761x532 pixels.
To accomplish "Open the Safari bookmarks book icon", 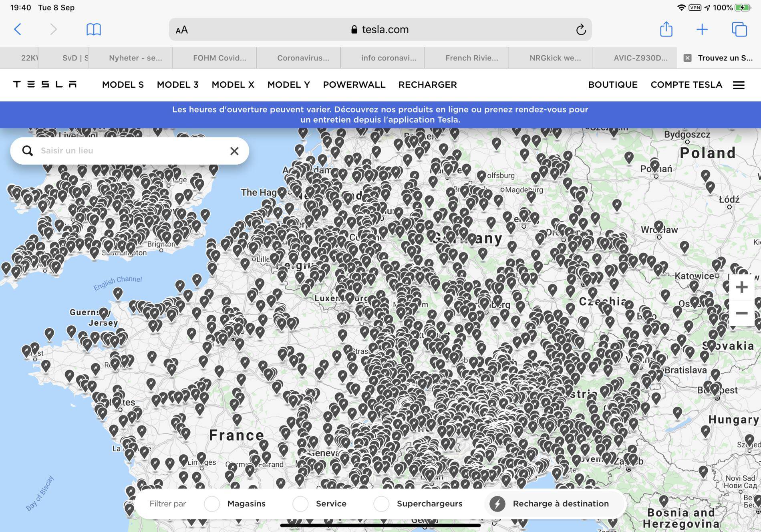I will click(x=94, y=29).
